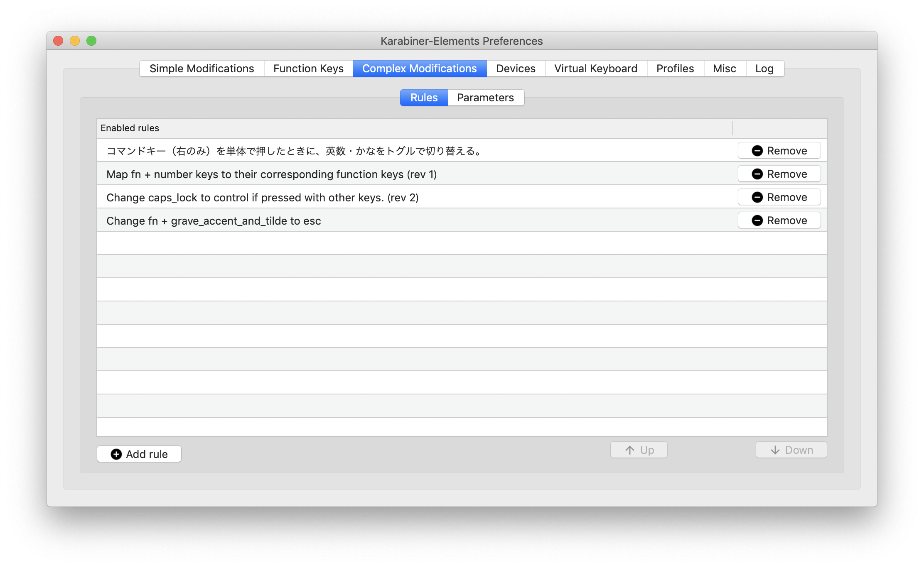Viewport: 924px width, 568px height.
Task: Click the plus icon on Add rule
Action: [116, 454]
